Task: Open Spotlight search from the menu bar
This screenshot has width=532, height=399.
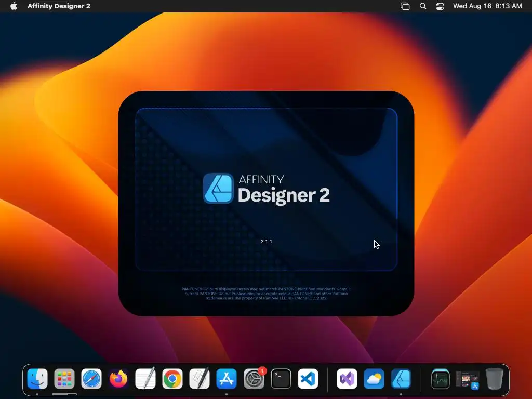Action: [423, 6]
